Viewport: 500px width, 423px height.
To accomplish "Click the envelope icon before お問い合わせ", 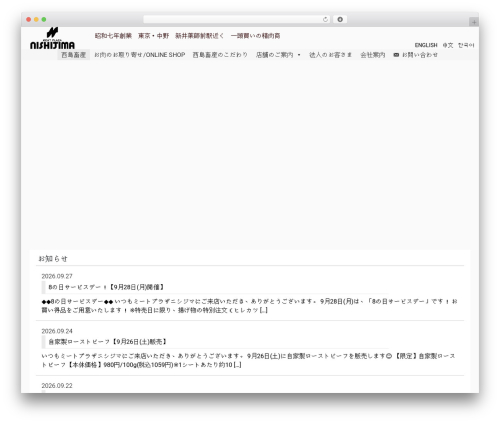I will tap(396, 55).
